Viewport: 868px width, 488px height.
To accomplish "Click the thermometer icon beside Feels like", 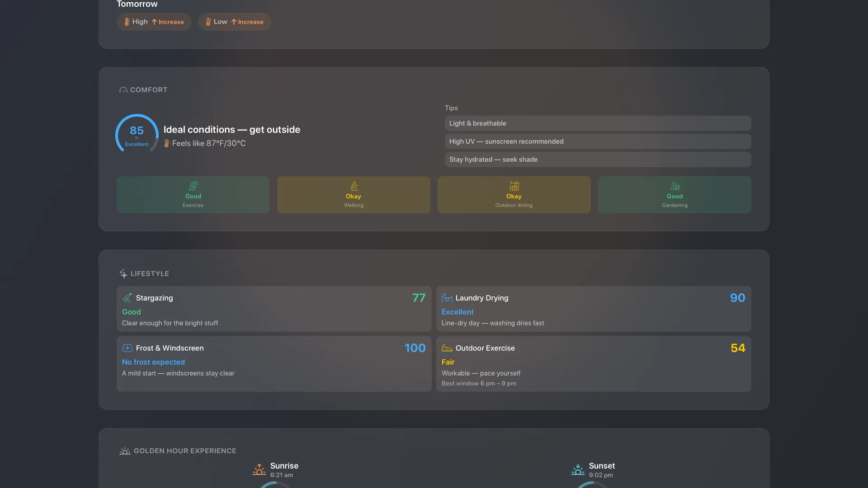I will point(167,143).
